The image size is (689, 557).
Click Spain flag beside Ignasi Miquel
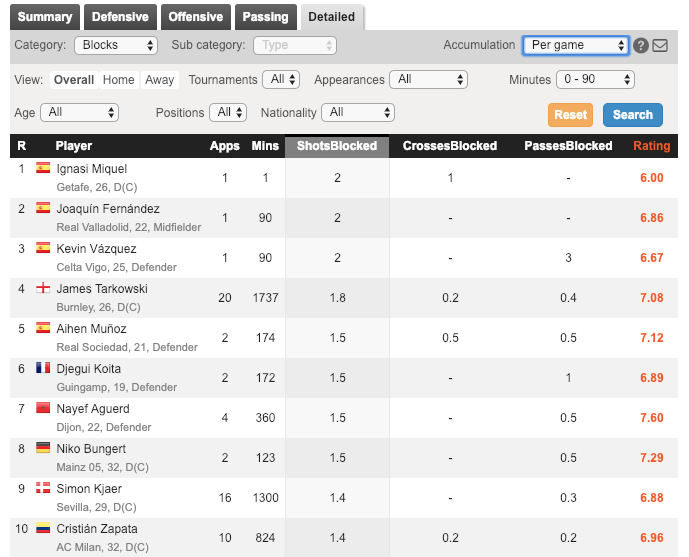(x=43, y=168)
